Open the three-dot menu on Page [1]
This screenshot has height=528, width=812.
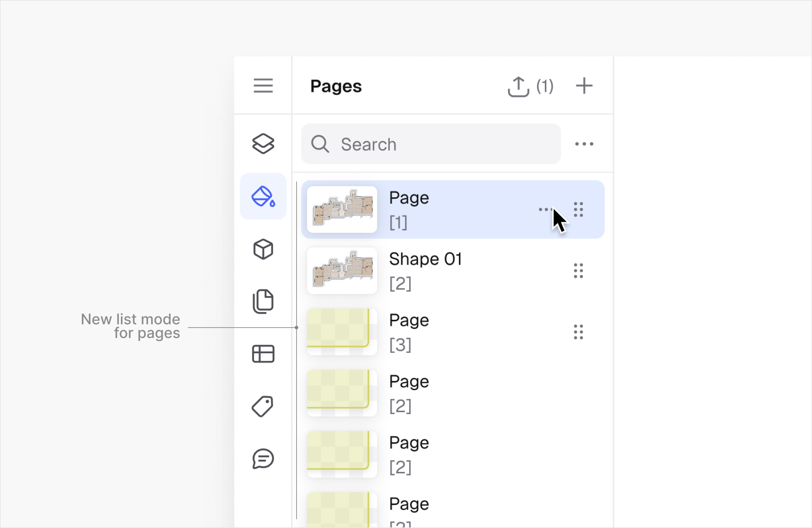click(545, 209)
